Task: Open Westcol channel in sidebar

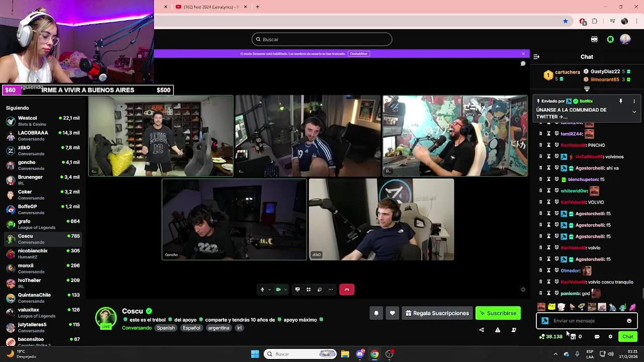Action: (x=43, y=121)
